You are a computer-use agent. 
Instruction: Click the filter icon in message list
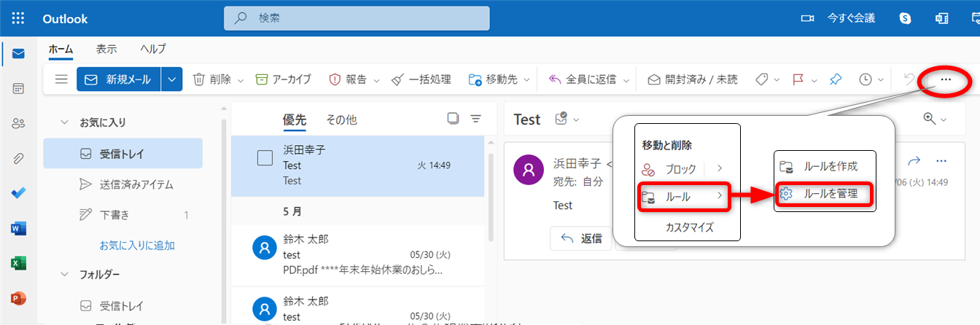click(476, 119)
